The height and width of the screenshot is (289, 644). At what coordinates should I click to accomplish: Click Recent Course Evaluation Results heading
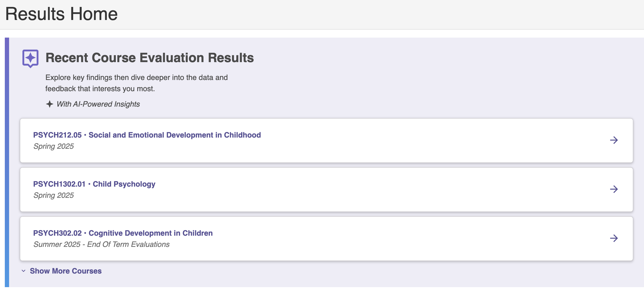coord(150,58)
